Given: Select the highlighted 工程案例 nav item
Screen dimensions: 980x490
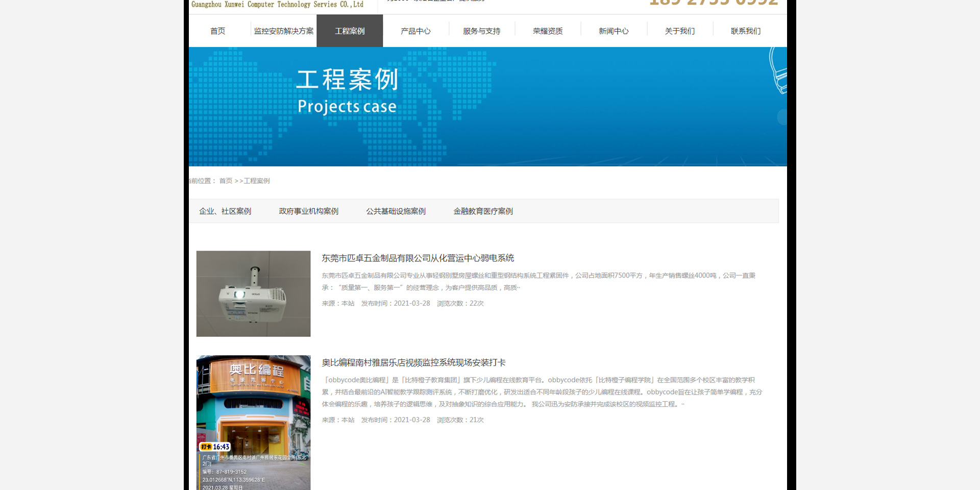Looking at the screenshot, I should click(x=350, y=31).
